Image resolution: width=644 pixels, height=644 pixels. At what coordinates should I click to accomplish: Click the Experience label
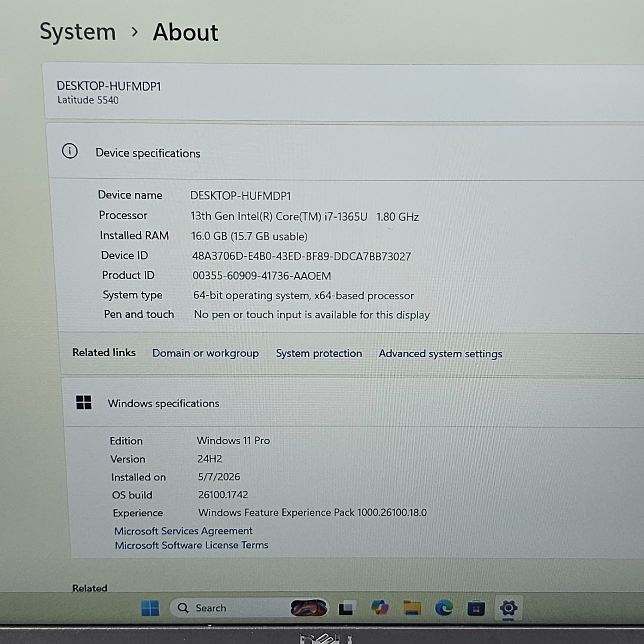click(138, 513)
